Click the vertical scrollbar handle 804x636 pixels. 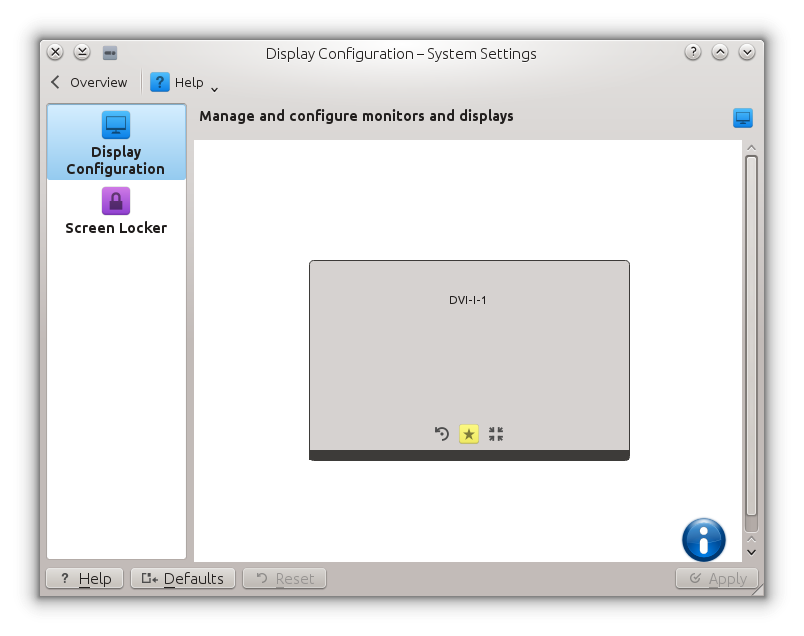751,340
